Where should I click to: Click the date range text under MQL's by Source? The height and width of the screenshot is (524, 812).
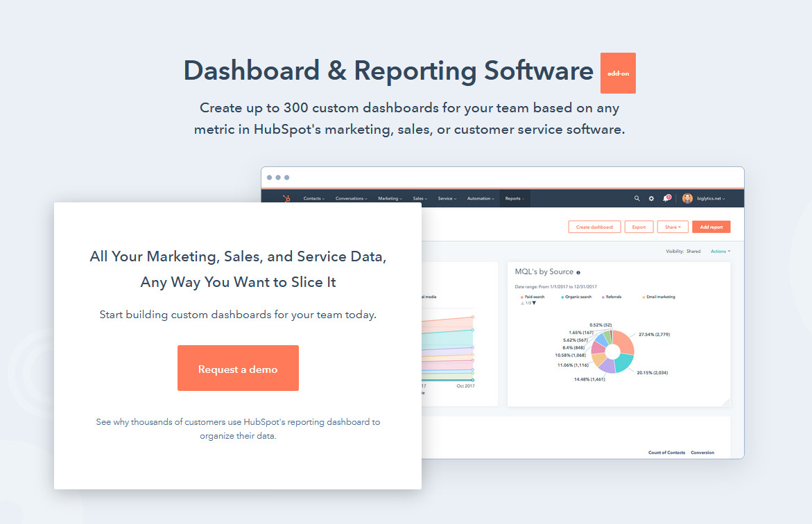[x=555, y=286]
